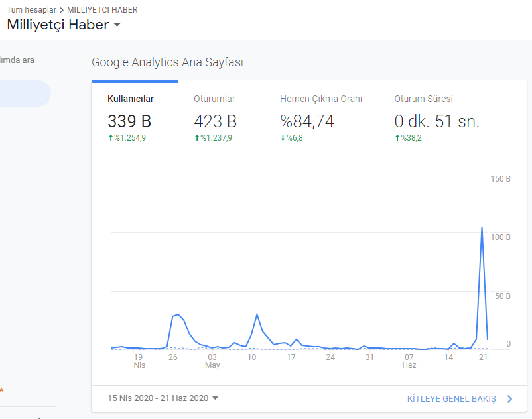532x419 pixels.
Task: Click the up arrow under Oturum Süresi
Action: pyautogui.click(x=397, y=138)
